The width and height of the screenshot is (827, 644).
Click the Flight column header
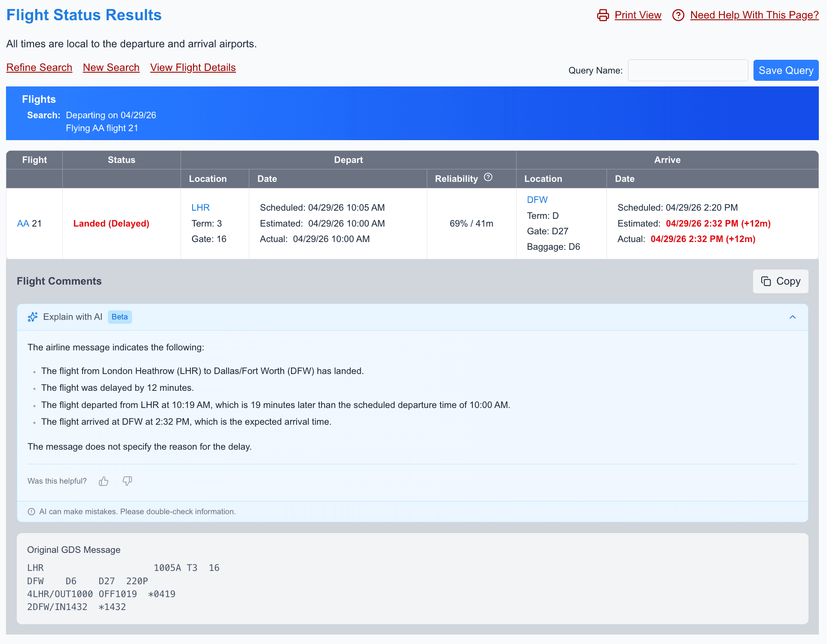point(34,160)
